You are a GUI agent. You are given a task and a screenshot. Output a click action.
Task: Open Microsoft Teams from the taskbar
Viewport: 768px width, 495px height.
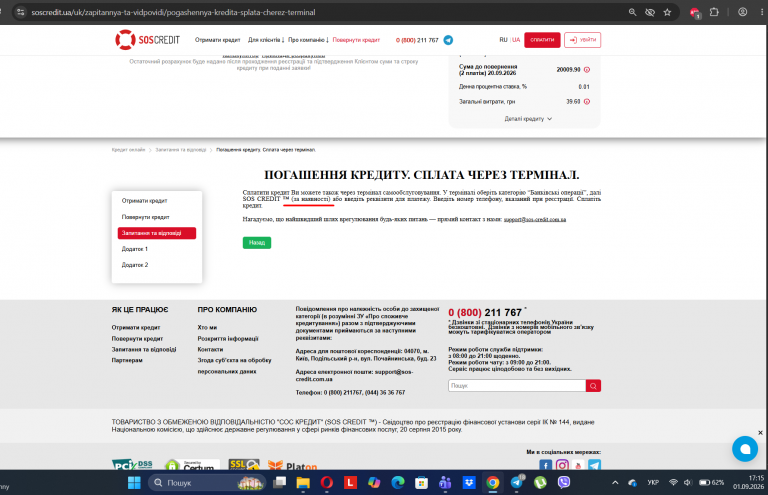click(445, 483)
